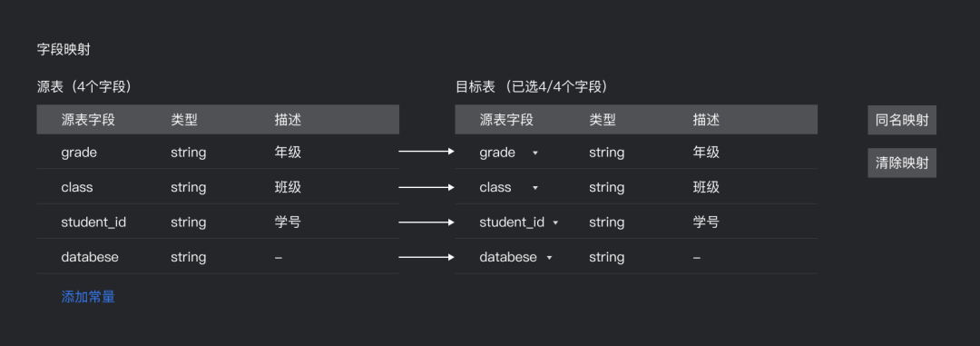The width and height of the screenshot is (980, 346).
Task: Click the source table 类型 column header
Action: click(183, 120)
